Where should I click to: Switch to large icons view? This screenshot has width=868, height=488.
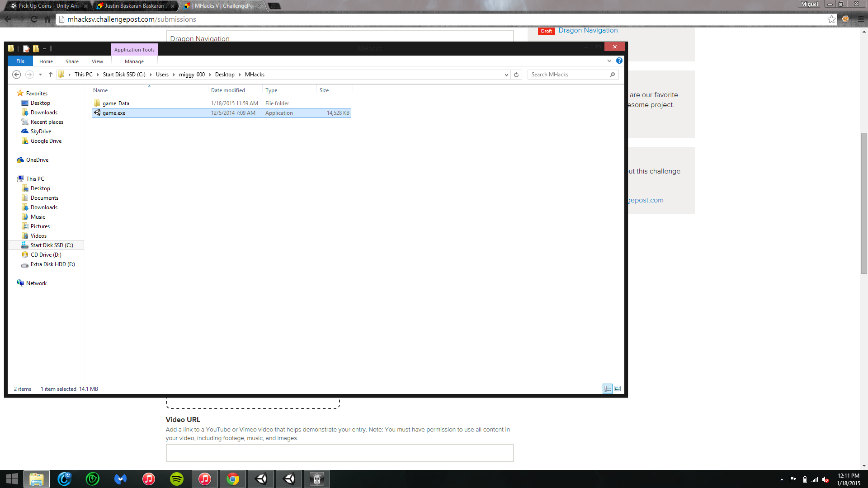618,389
